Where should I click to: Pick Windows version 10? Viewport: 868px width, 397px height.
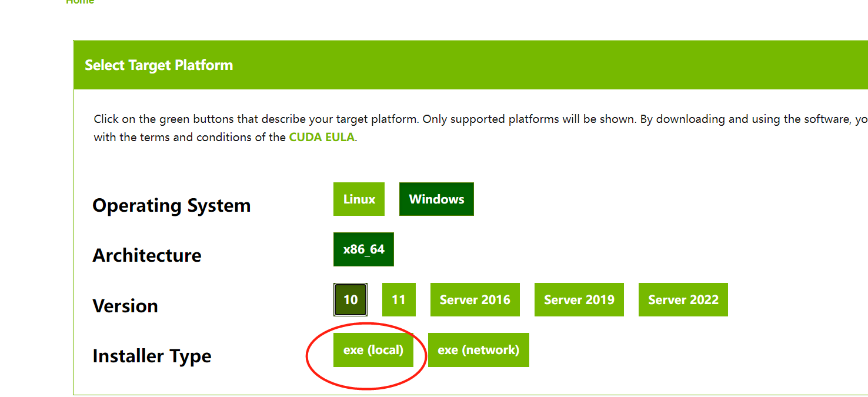pyautogui.click(x=350, y=300)
